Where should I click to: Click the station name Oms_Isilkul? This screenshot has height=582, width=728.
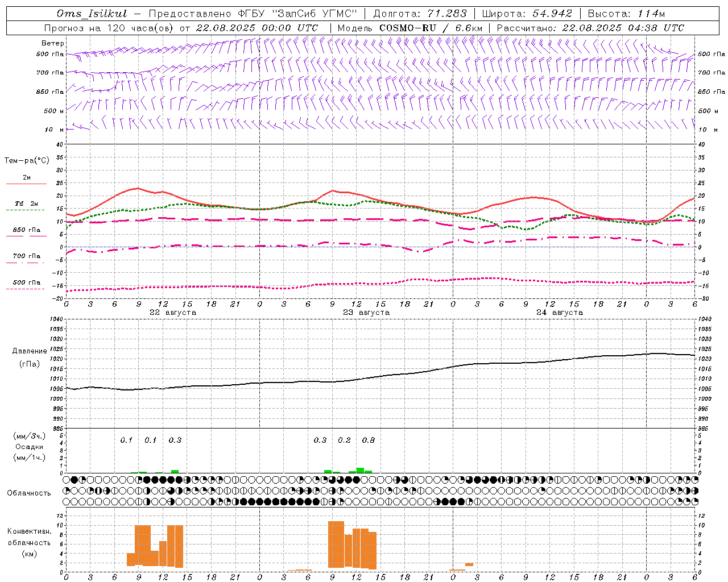tap(92, 14)
